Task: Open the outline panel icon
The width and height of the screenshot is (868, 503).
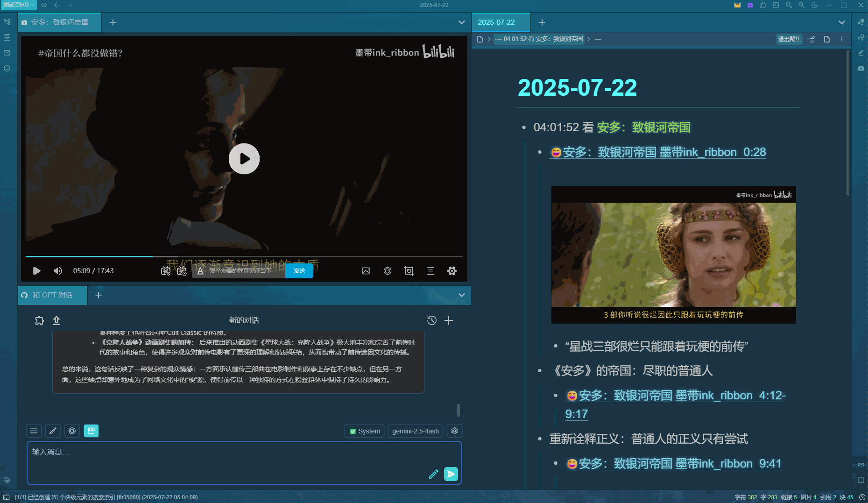Action: (x=7, y=37)
